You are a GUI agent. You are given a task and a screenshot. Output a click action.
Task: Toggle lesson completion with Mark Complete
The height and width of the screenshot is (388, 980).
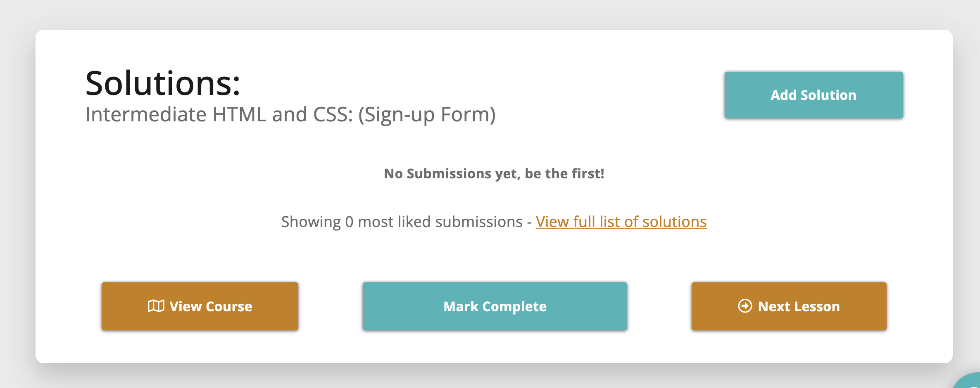click(x=495, y=306)
